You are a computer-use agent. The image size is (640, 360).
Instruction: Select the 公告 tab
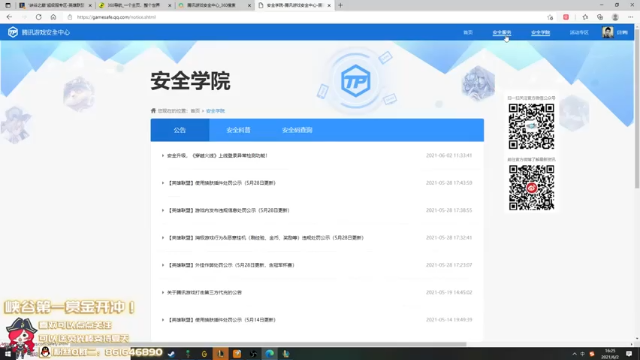click(x=180, y=130)
